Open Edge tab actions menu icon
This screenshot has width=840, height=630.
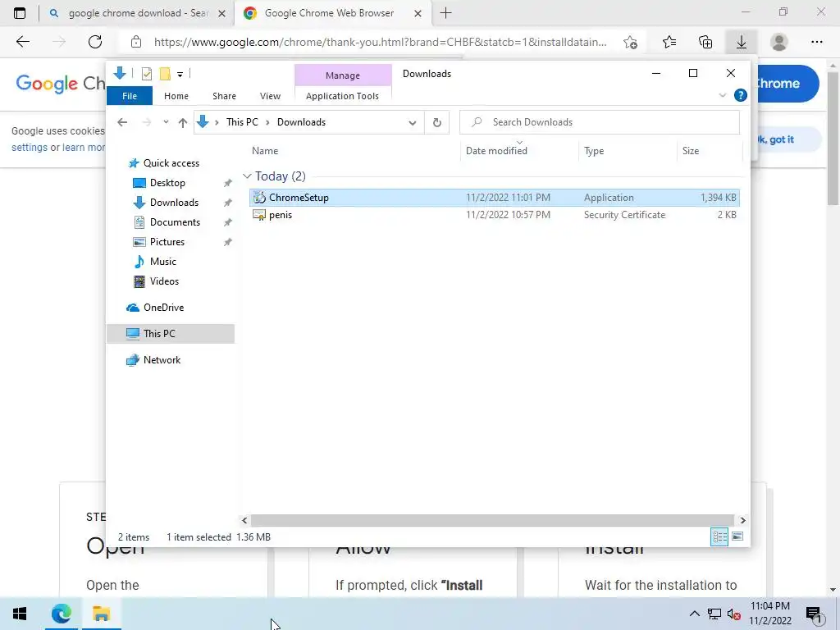click(x=20, y=13)
